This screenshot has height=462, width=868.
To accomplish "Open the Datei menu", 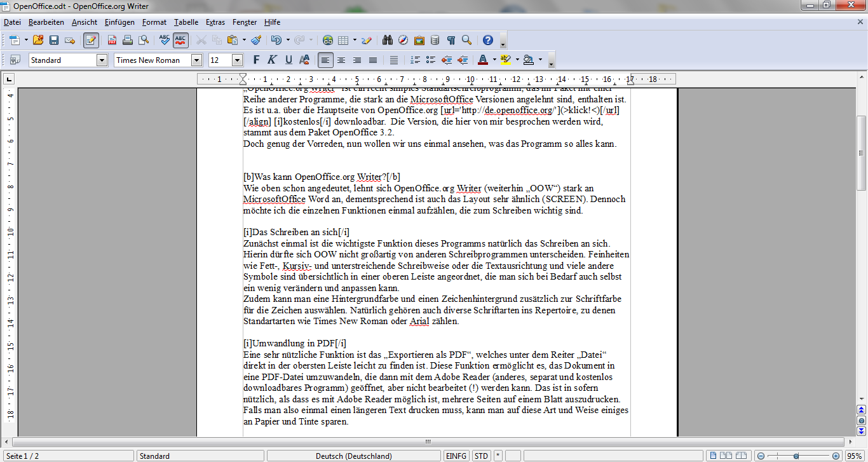I will coord(12,22).
